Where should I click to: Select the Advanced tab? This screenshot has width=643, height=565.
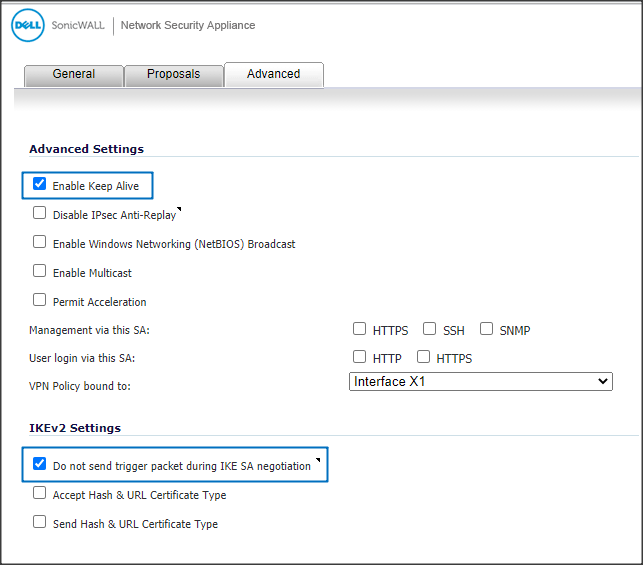(273, 74)
